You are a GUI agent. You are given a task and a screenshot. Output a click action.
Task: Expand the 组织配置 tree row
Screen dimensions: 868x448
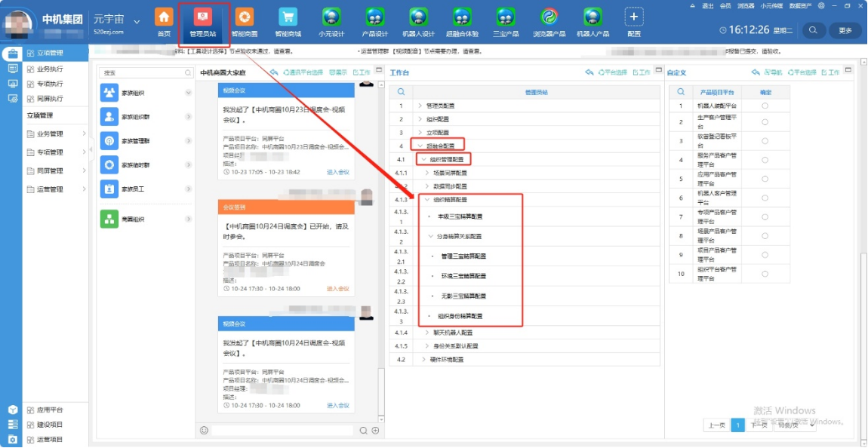coord(420,119)
